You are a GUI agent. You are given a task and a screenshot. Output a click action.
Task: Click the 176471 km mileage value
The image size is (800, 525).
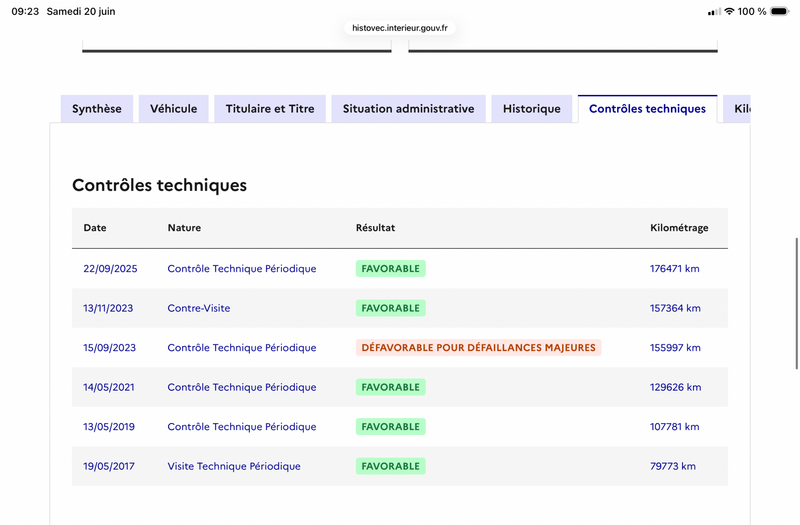click(x=674, y=269)
